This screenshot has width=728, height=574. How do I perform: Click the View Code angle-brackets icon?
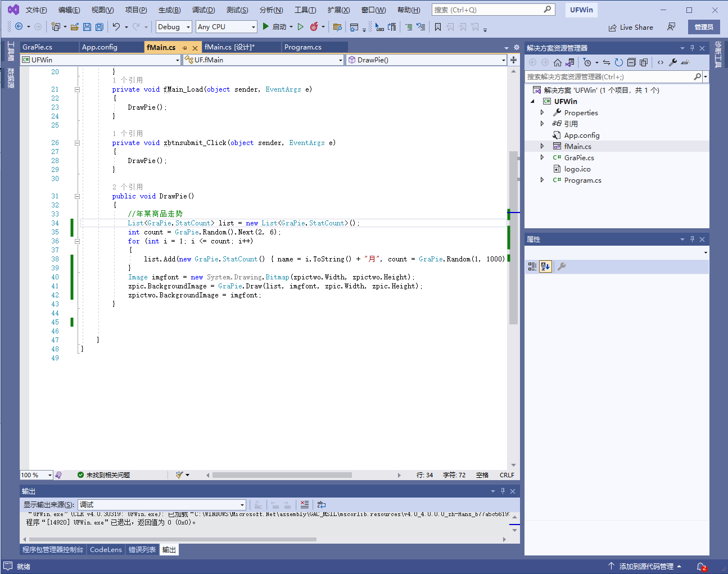[661, 62]
